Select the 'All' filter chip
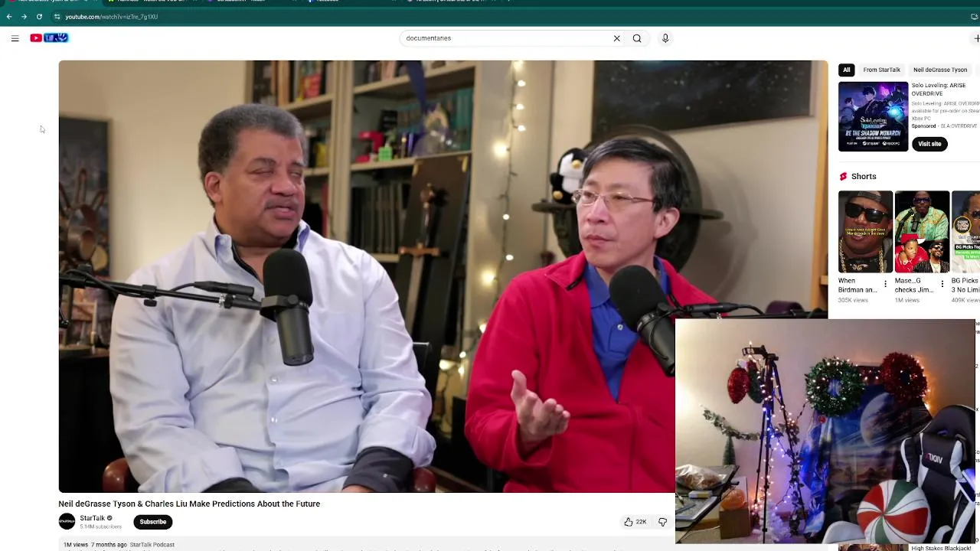 pyautogui.click(x=847, y=70)
